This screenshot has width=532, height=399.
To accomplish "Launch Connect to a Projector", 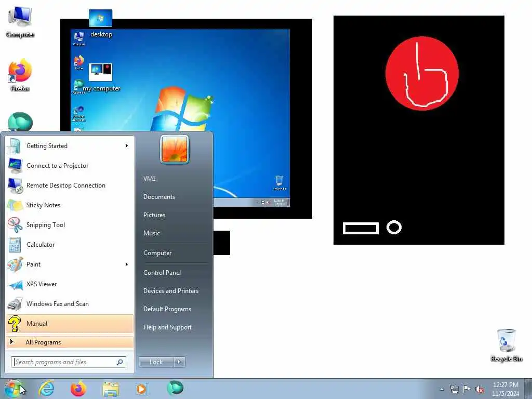I will point(70,166).
